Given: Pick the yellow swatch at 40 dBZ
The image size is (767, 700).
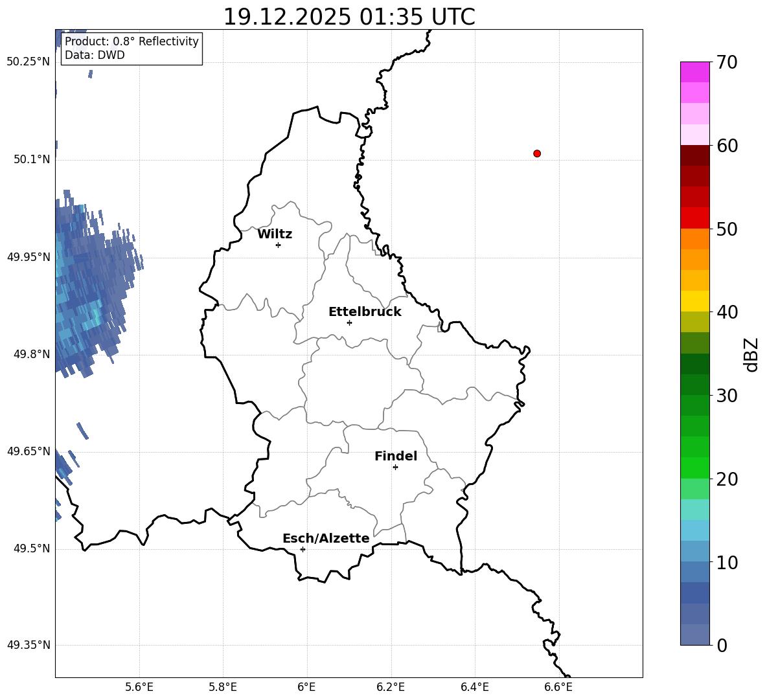Looking at the screenshot, I should 694,301.
